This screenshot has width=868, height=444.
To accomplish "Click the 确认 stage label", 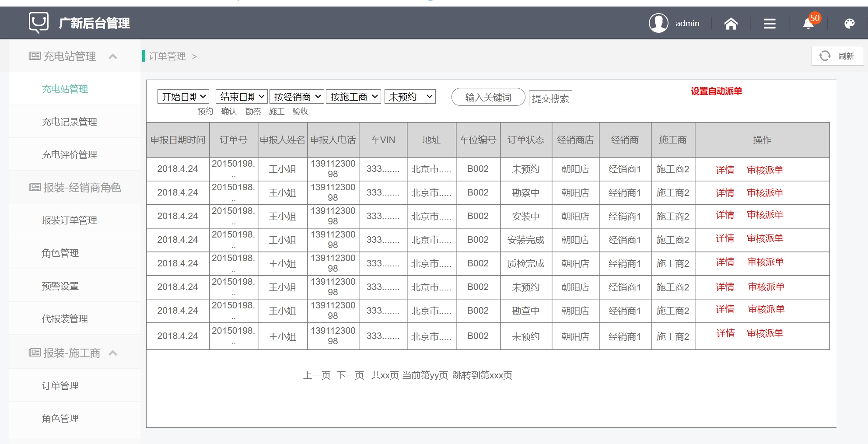I will 229,111.
